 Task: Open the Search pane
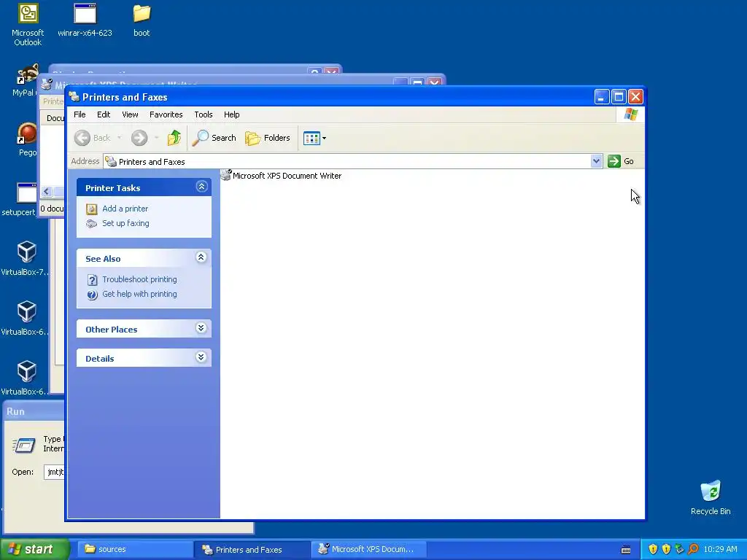pos(214,138)
